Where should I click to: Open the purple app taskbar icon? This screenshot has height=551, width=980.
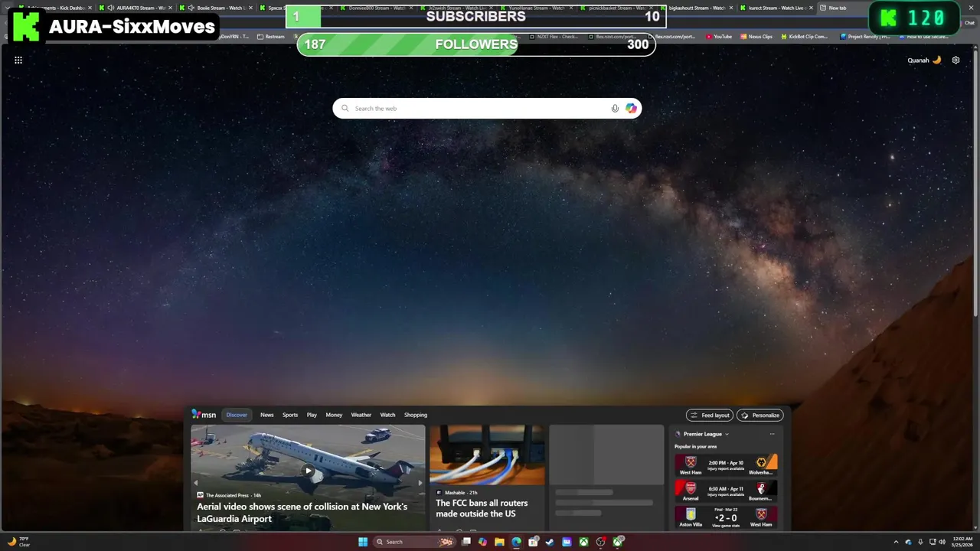(567, 542)
